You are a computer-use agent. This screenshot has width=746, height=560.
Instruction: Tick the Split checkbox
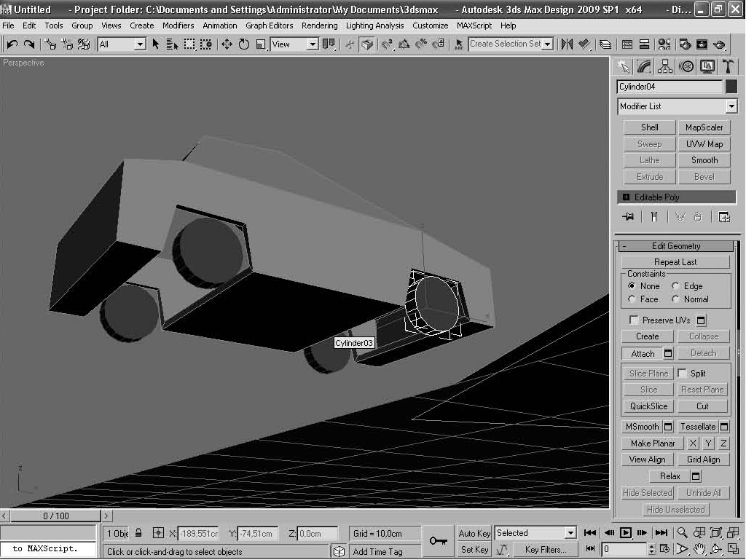point(683,374)
